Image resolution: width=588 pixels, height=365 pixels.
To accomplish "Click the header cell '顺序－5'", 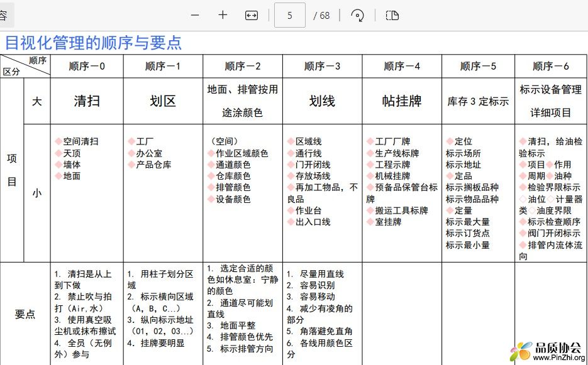I will coord(478,67).
